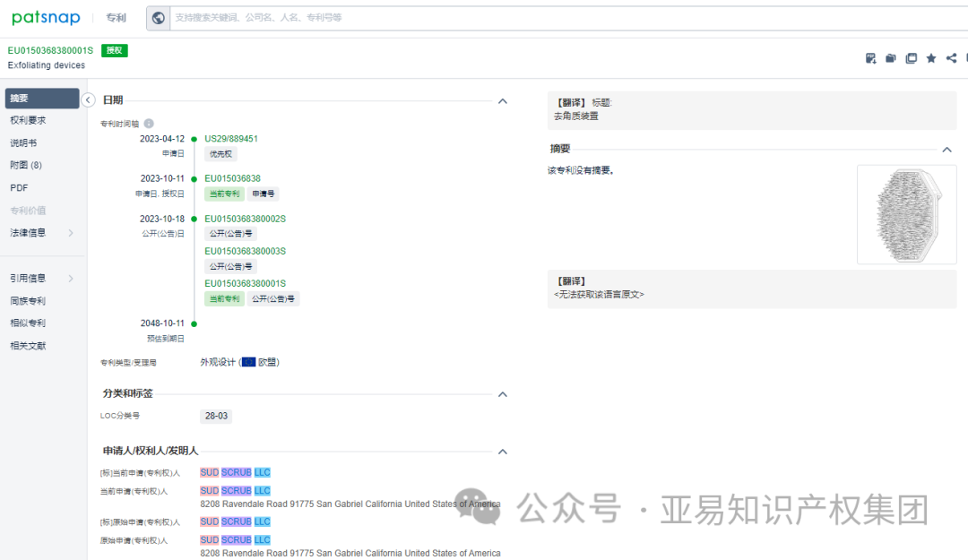968x560 pixels.
Task: Click the open in new window icon
Action: (912, 58)
